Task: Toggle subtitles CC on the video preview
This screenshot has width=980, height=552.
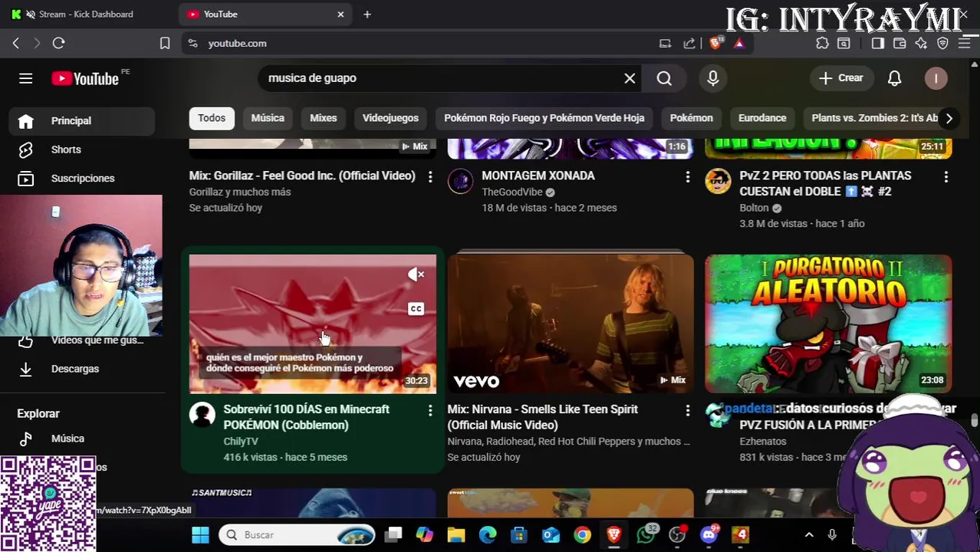Action: [416, 309]
